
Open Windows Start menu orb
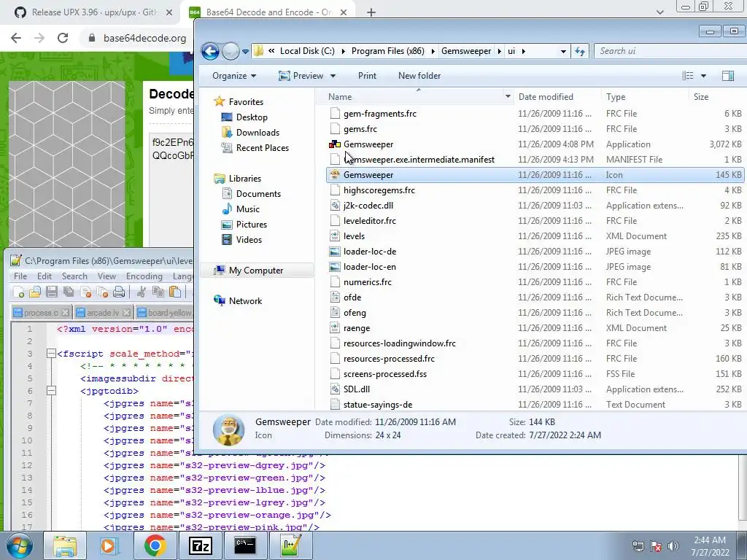coord(20,545)
